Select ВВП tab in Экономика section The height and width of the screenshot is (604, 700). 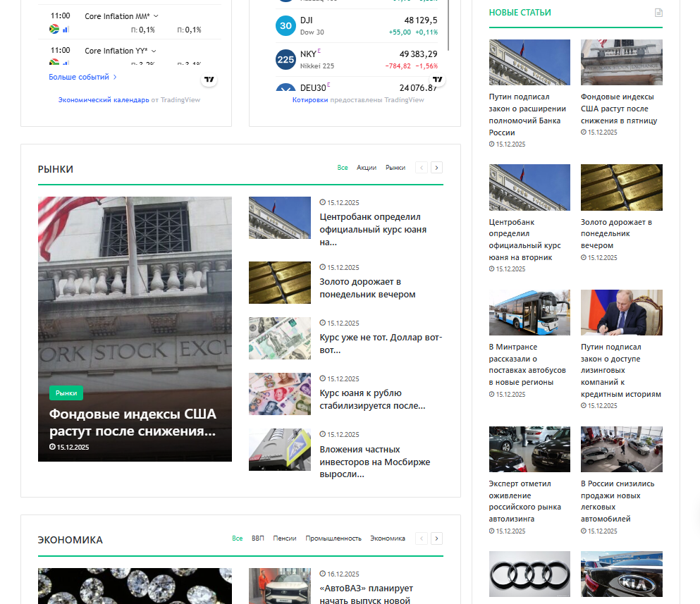[257, 539]
